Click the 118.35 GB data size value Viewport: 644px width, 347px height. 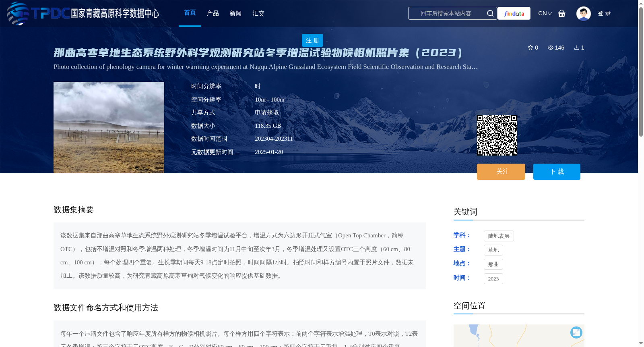[x=268, y=126]
